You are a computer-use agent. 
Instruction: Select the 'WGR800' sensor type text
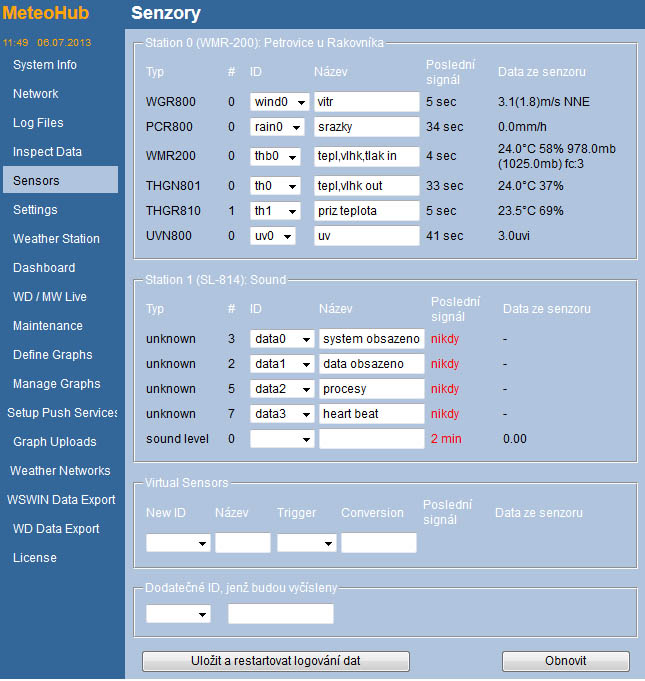coord(171,102)
